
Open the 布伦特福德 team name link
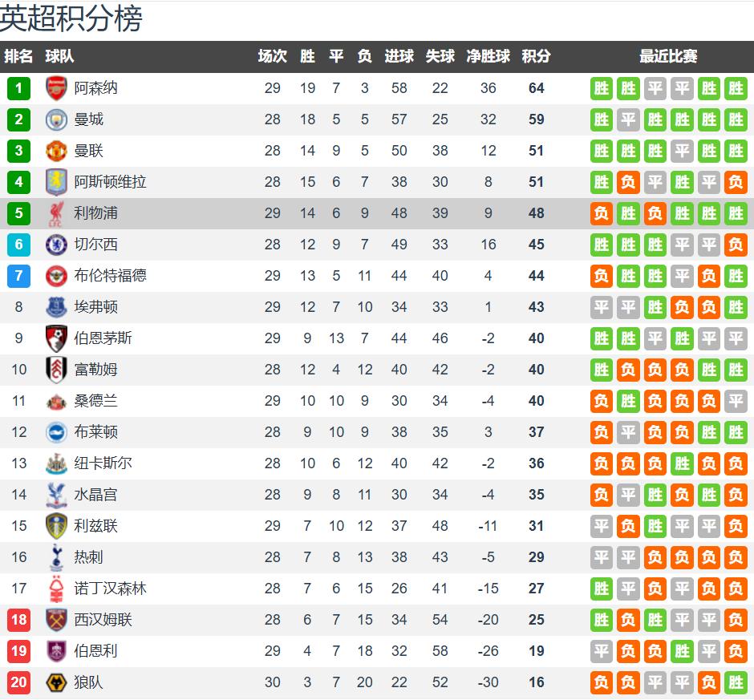110,276
